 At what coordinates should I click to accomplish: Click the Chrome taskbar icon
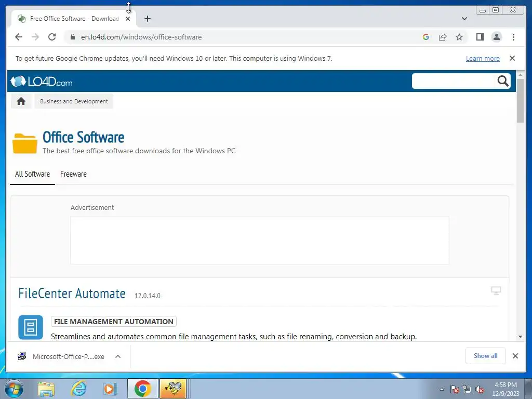142,389
